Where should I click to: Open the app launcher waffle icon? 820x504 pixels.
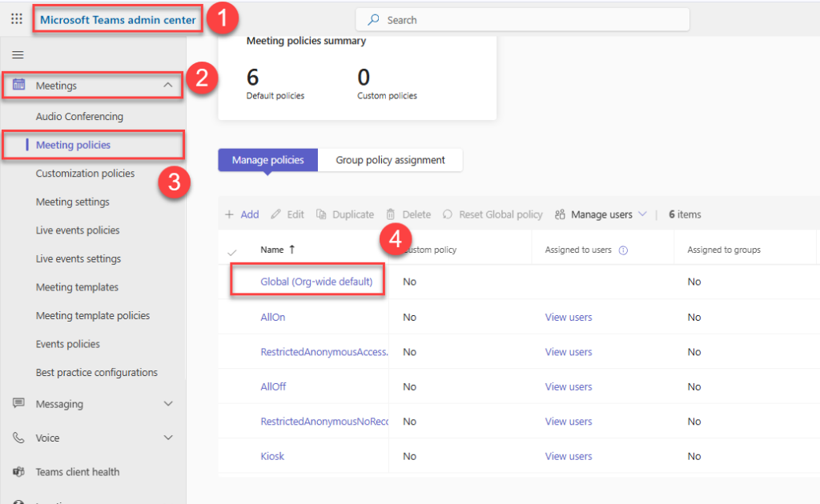[x=17, y=19]
